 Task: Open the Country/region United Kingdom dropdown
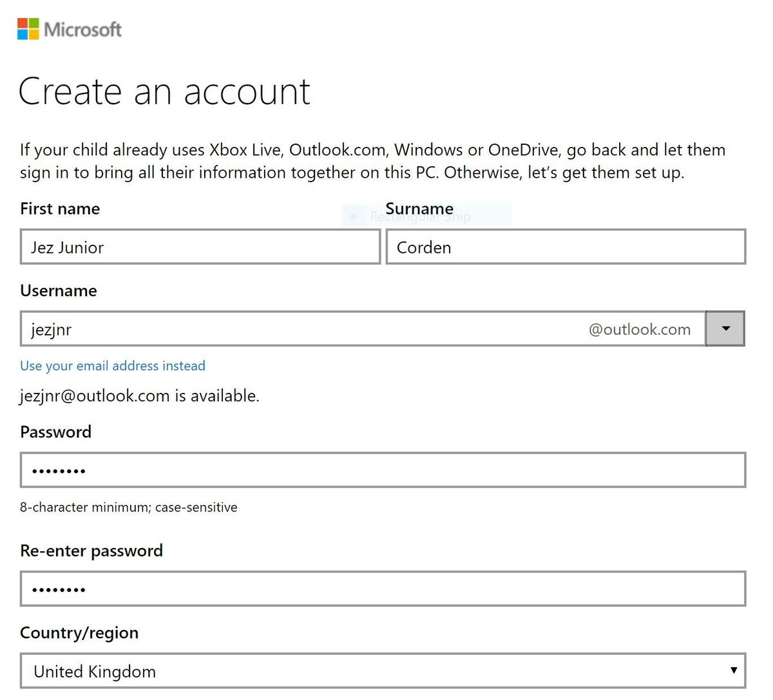click(x=383, y=671)
